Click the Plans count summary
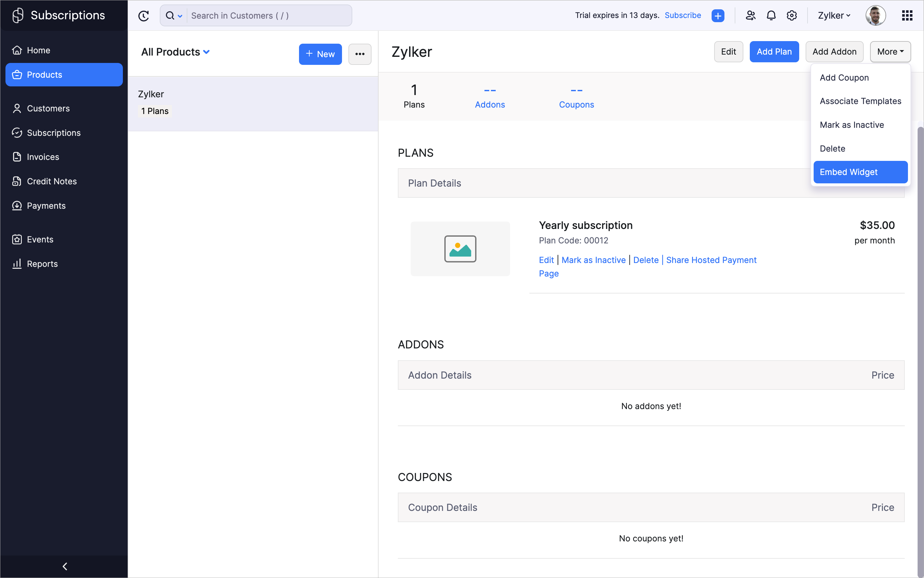Viewport: 924px width, 578px height. tap(414, 97)
